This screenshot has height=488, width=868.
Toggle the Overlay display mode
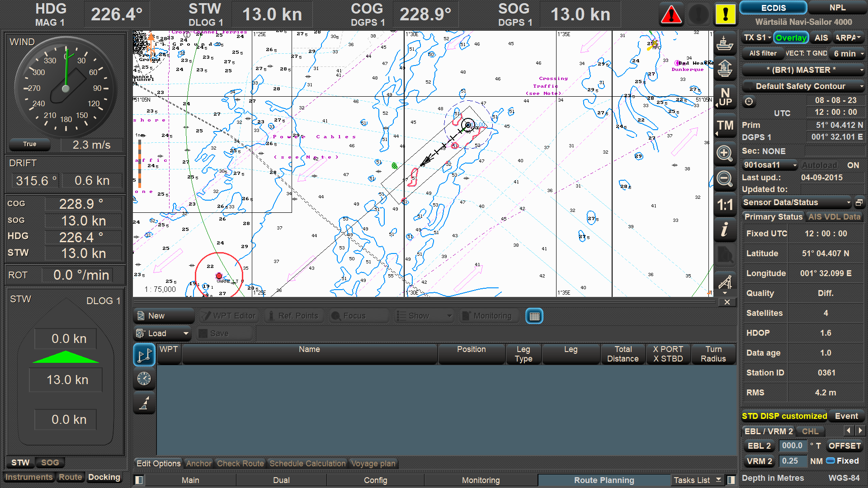tap(791, 38)
